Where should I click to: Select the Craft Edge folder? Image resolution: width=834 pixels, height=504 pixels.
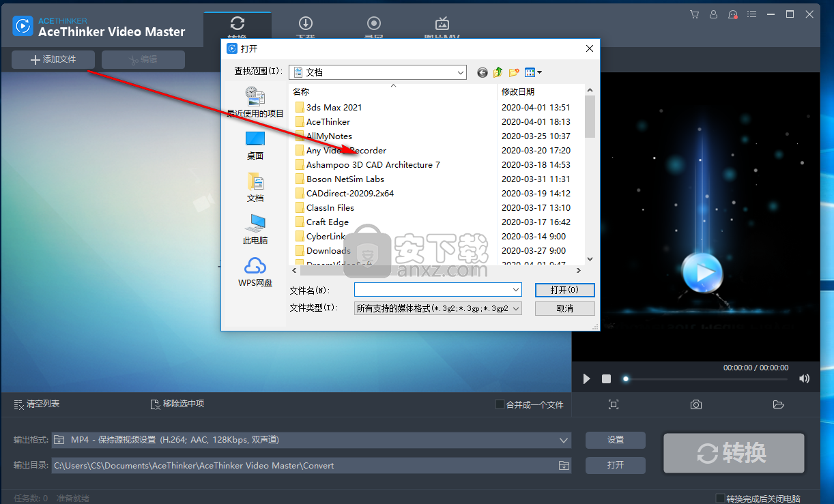click(x=321, y=222)
